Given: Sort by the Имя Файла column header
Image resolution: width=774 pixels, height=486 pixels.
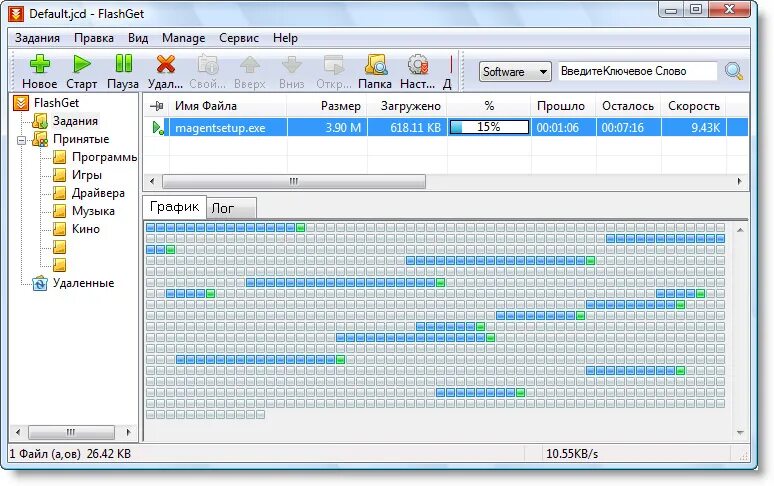Looking at the screenshot, I should 228,106.
